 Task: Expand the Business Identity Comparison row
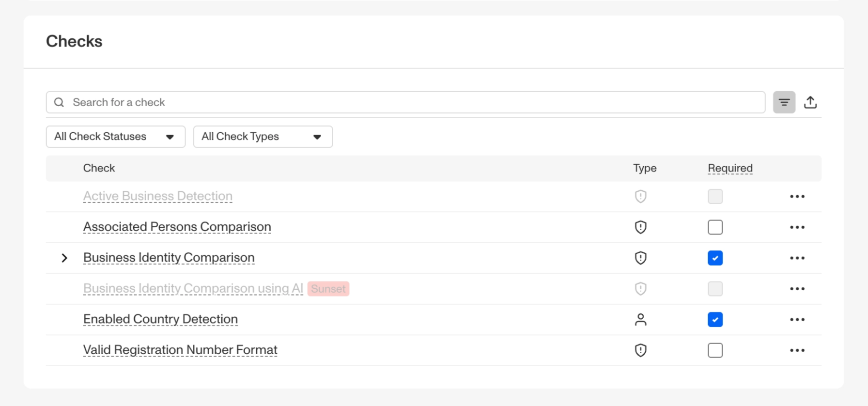pyautogui.click(x=64, y=258)
